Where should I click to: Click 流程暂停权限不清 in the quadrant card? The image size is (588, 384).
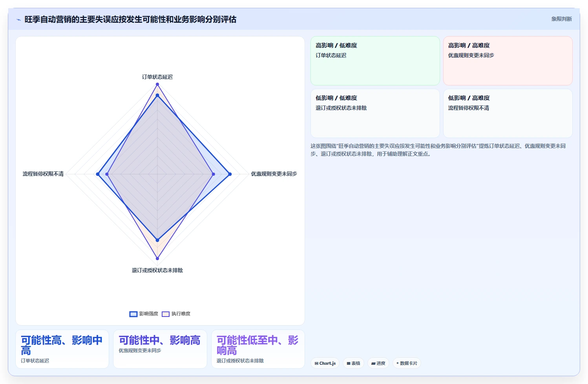469,108
